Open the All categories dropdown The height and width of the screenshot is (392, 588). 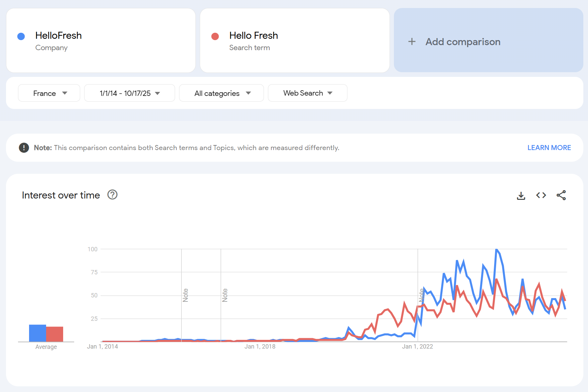point(222,93)
